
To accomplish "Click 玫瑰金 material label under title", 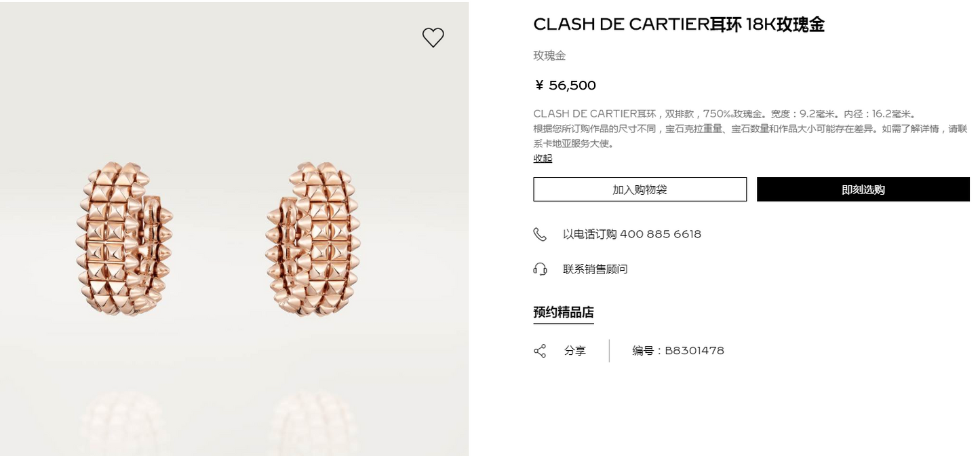I will [x=549, y=56].
